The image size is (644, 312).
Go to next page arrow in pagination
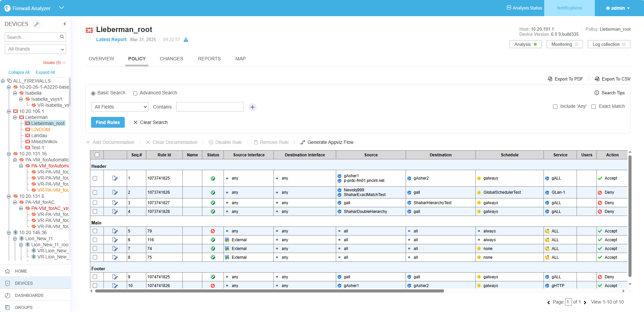[585, 302]
